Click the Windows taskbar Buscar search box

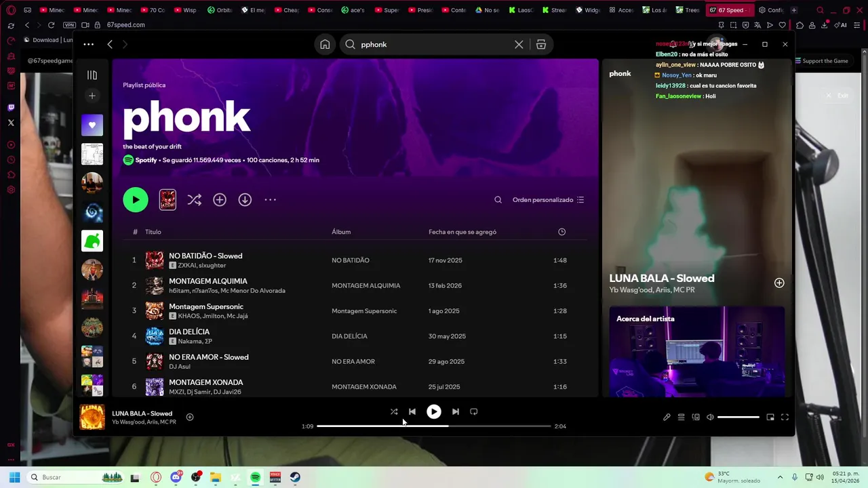(77, 477)
